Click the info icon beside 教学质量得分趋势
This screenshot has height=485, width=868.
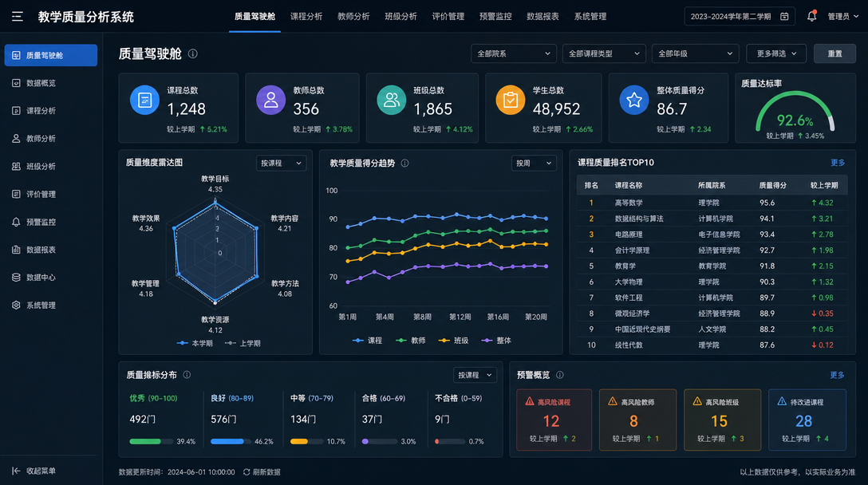click(404, 164)
